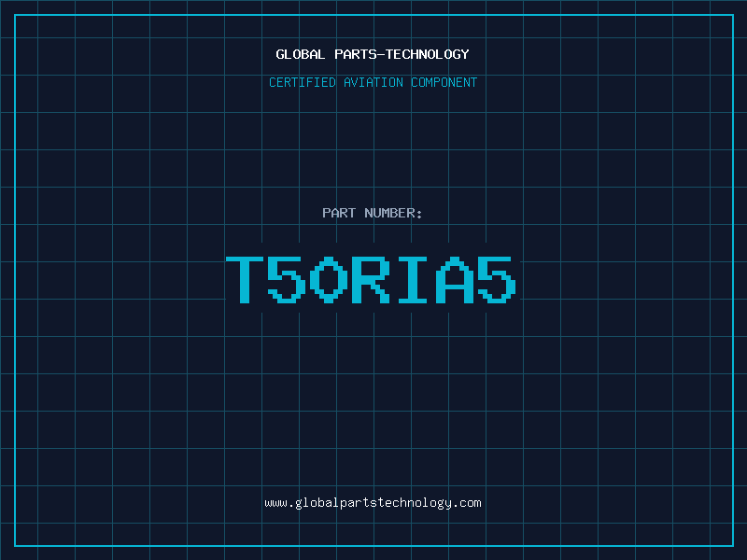Select the CERTIFIED AVIATION COMPONENT subtitle
The height and width of the screenshot is (560, 747).
373,82
